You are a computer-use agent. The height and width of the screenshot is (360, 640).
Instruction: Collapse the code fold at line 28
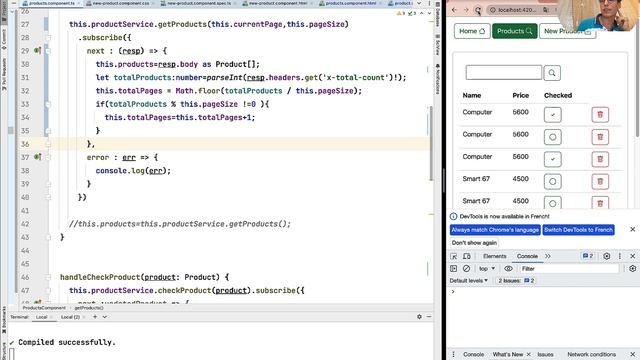(x=48, y=38)
